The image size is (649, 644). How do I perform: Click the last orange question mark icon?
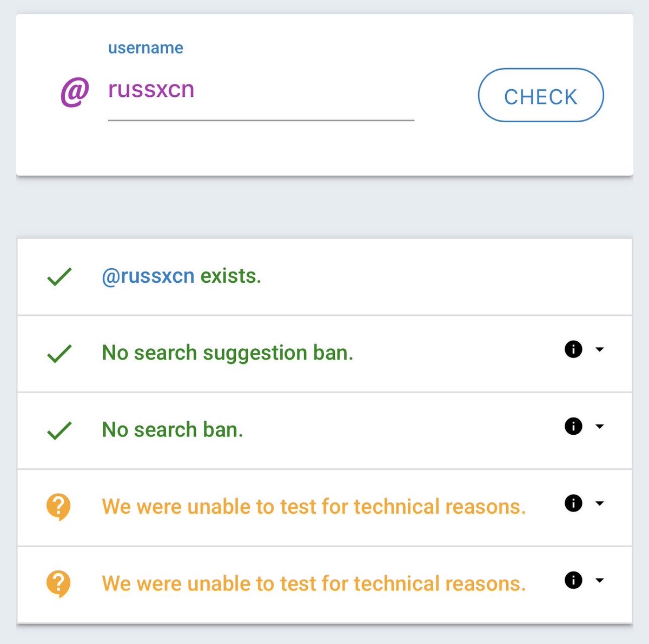tap(58, 584)
